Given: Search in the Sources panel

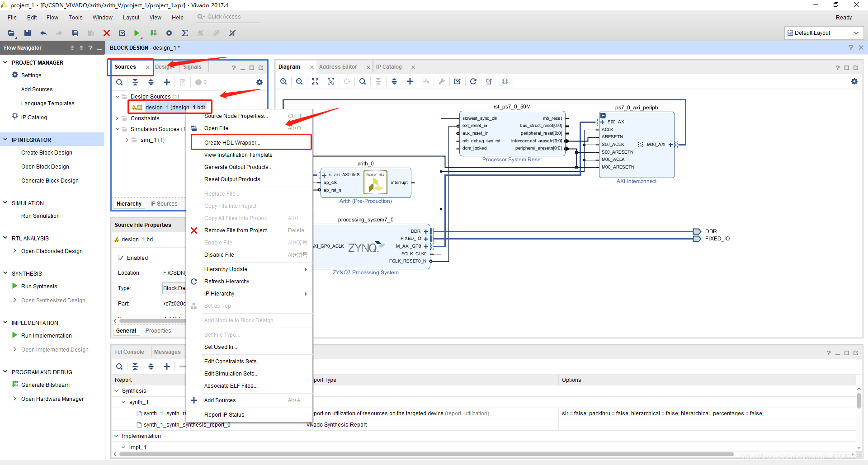Looking at the screenshot, I should (119, 82).
